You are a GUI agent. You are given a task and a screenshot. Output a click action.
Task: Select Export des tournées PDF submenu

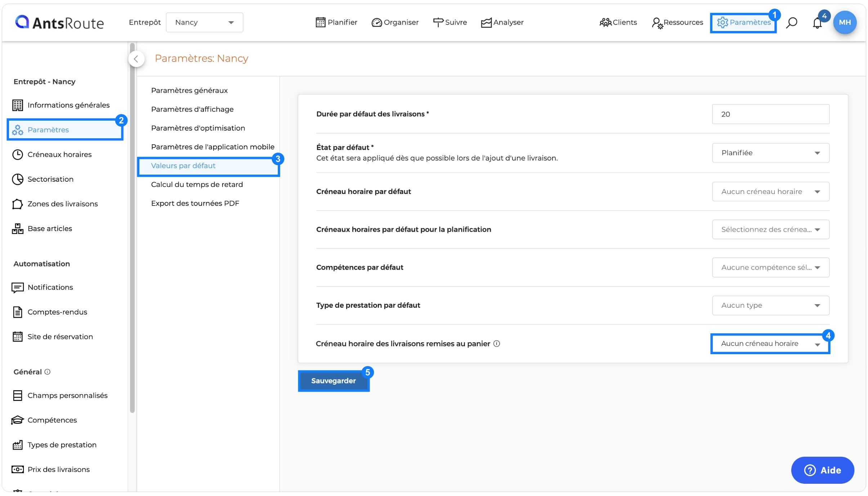pyautogui.click(x=195, y=203)
